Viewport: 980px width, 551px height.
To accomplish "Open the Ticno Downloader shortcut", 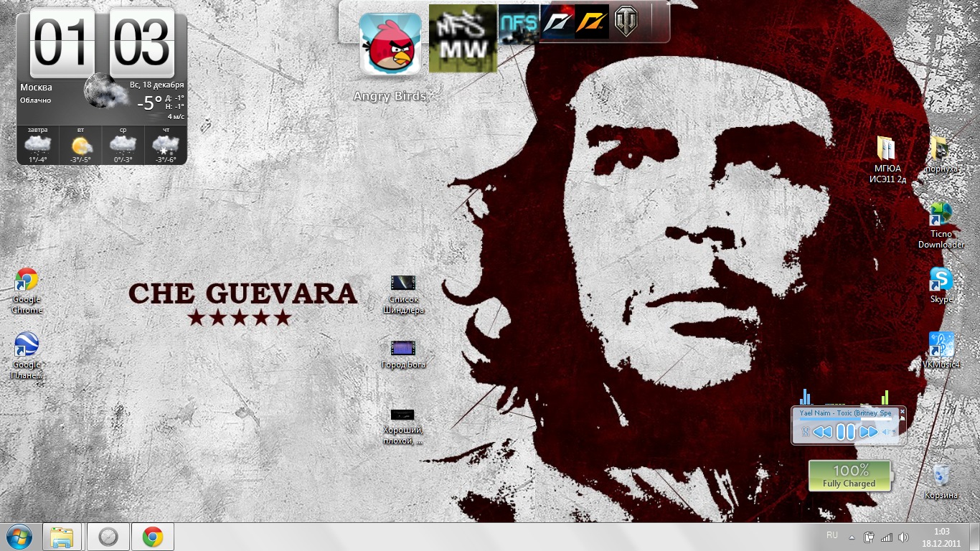I will [x=941, y=225].
